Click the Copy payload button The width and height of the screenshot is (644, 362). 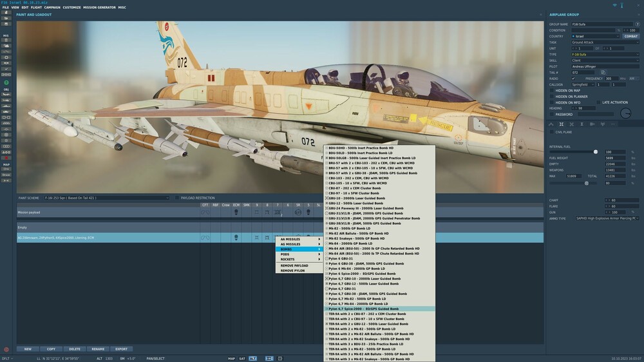pyautogui.click(x=51, y=349)
